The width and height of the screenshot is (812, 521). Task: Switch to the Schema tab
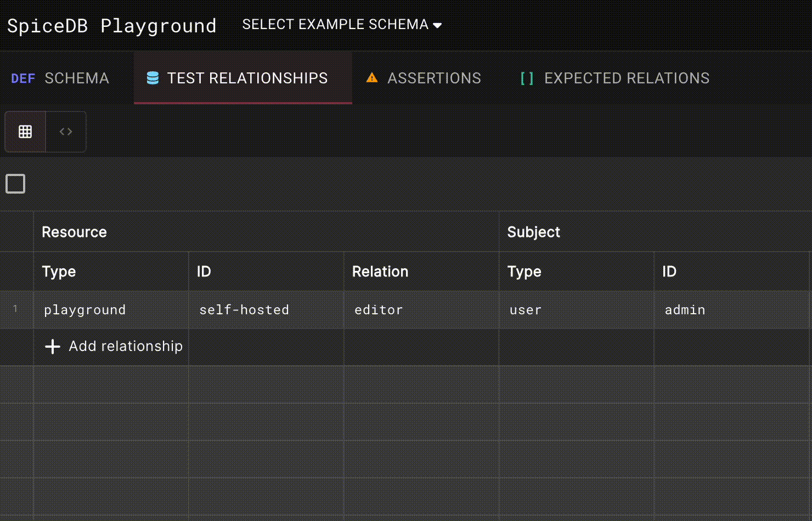[x=60, y=78]
